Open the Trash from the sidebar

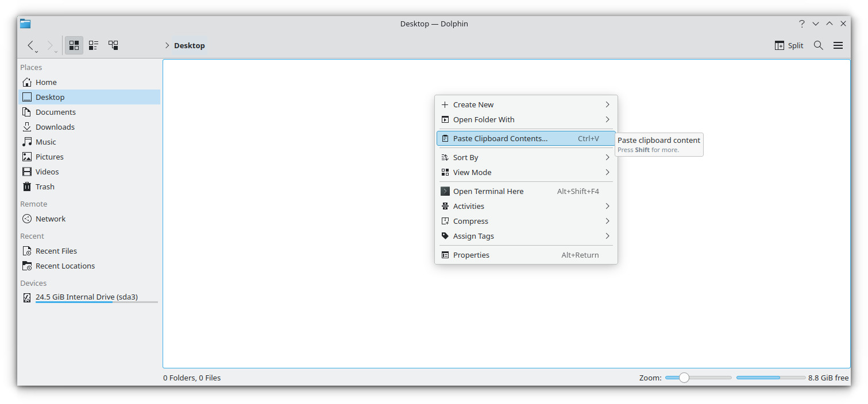point(44,187)
